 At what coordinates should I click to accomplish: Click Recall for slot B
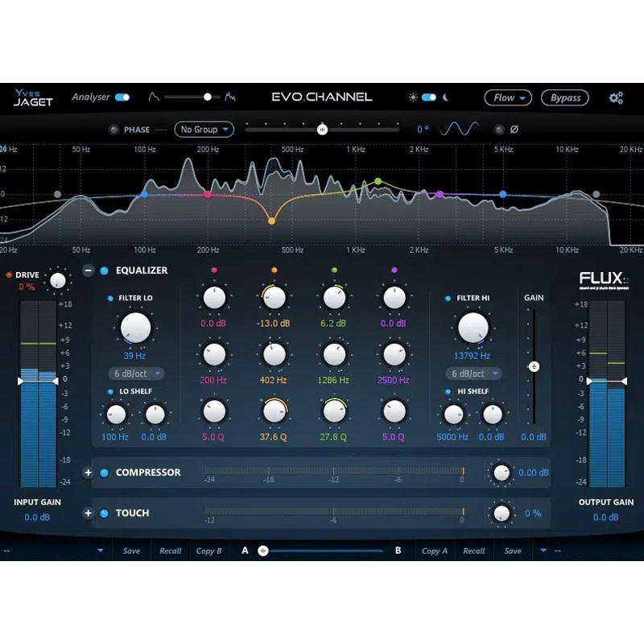pyautogui.click(x=474, y=551)
